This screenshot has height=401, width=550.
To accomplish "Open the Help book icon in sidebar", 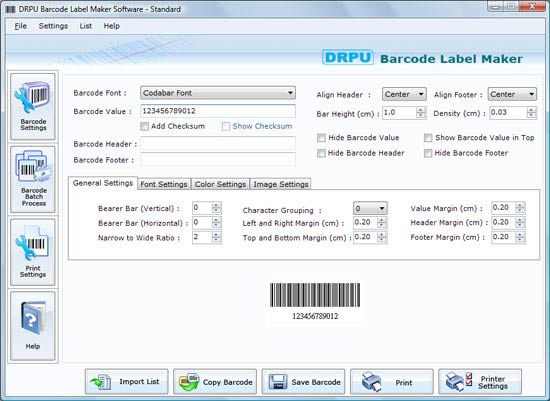I will tap(33, 326).
